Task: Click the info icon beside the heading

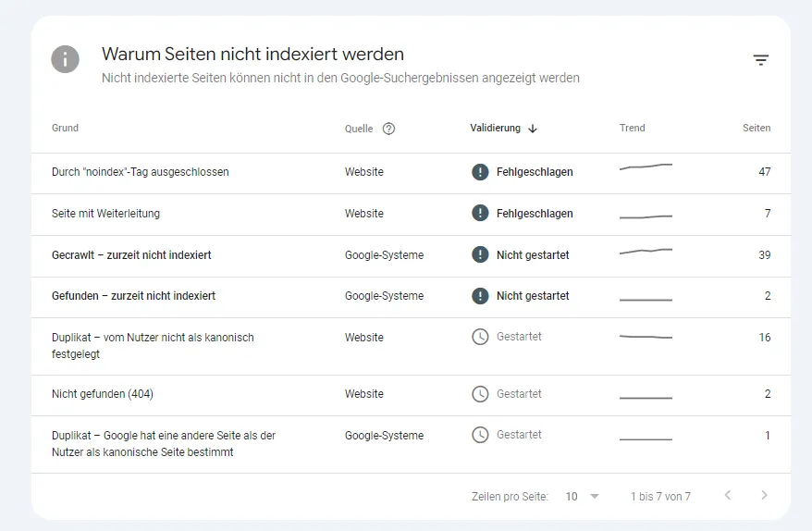Action: pyautogui.click(x=66, y=59)
